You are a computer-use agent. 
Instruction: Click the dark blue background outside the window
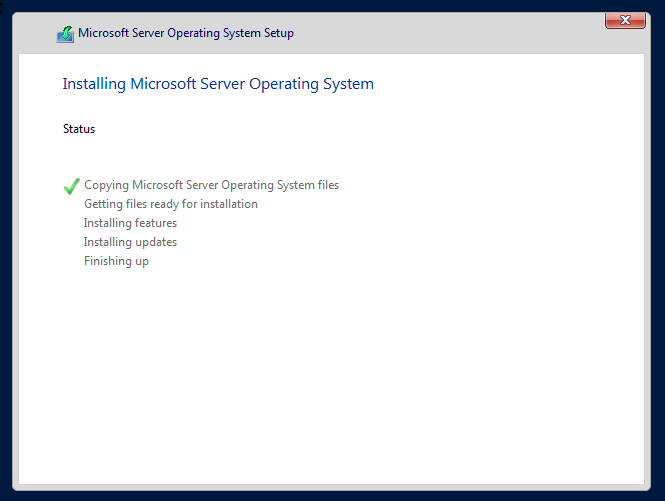coord(331,5)
